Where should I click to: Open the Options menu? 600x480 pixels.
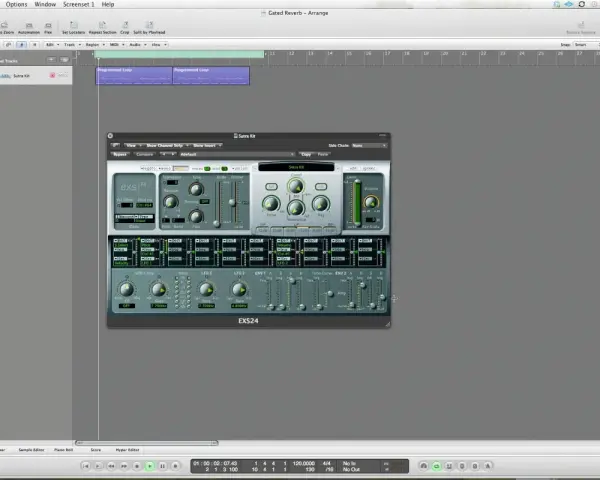pos(16,4)
